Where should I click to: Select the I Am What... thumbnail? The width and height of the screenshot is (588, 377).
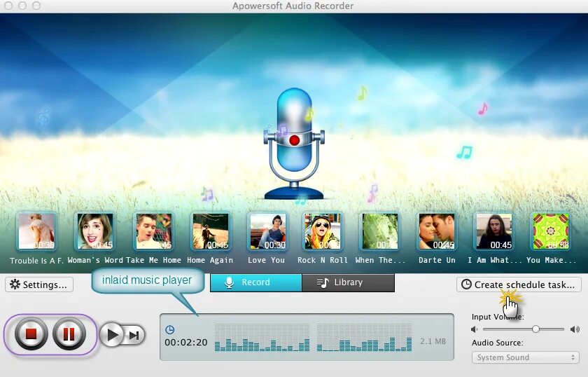click(494, 231)
